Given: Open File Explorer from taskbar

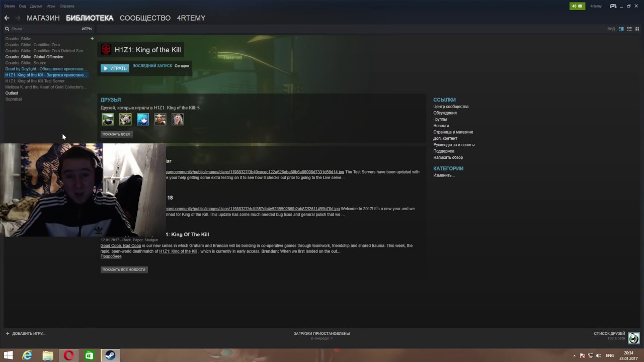Looking at the screenshot, I should coord(48,355).
